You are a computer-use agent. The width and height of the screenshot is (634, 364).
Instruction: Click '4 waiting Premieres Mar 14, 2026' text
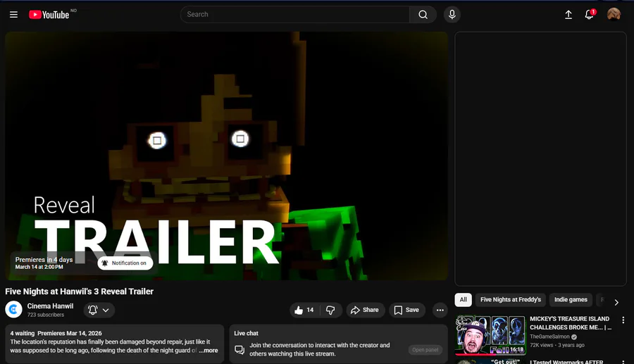[x=56, y=333]
